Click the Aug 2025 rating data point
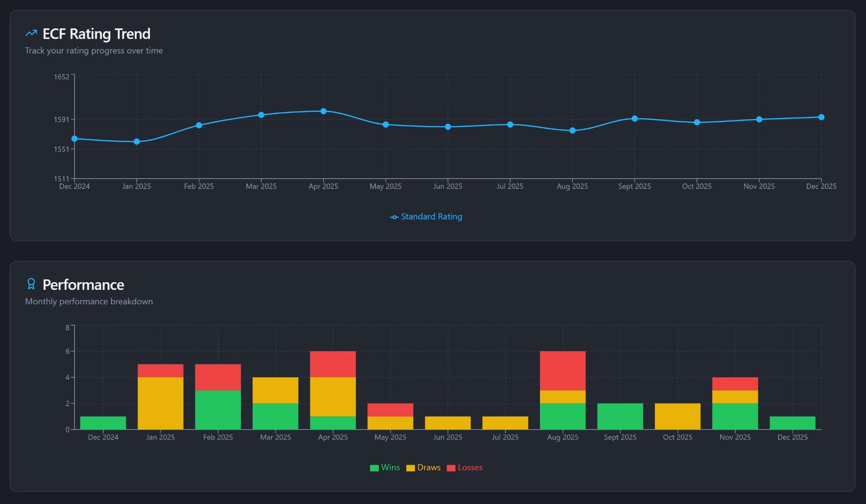Image resolution: width=866 pixels, height=504 pixels. (x=572, y=131)
